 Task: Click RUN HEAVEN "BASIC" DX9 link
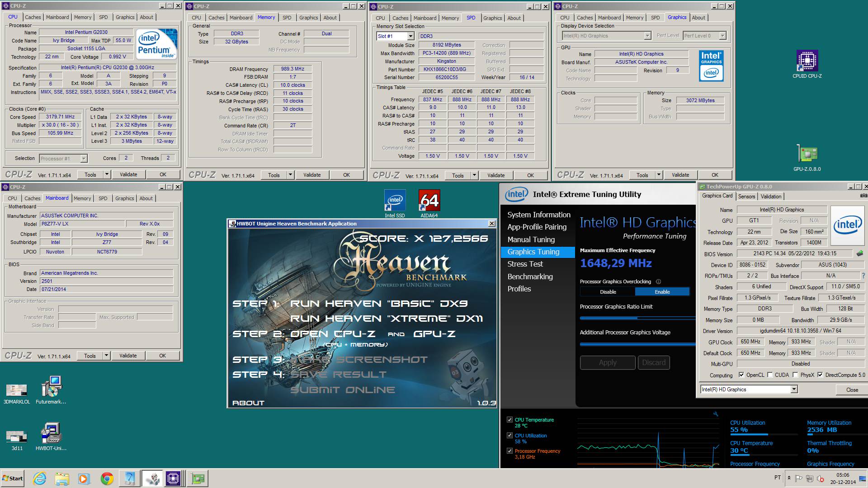379,304
